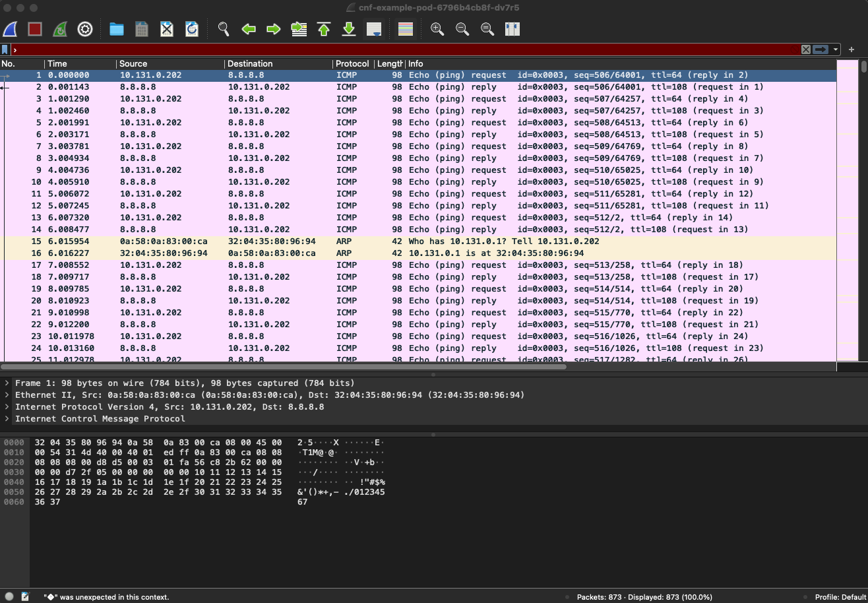Close this capture file

click(x=167, y=29)
